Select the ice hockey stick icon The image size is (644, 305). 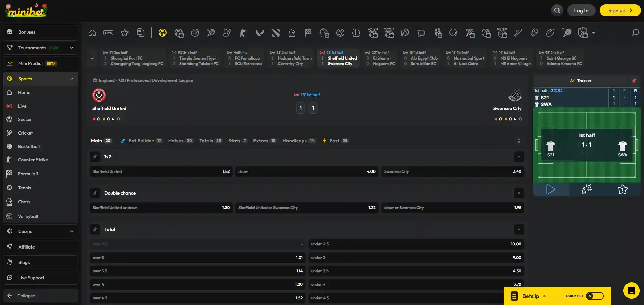click(227, 33)
